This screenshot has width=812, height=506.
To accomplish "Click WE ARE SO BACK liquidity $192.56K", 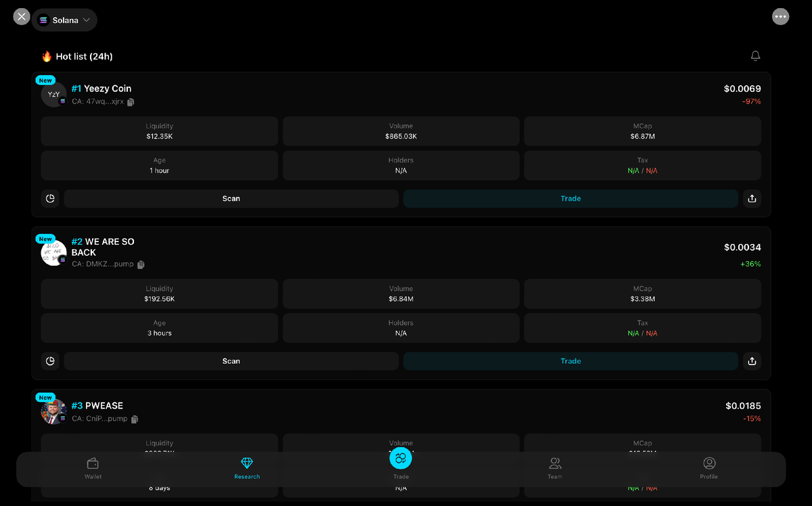I will (160, 299).
